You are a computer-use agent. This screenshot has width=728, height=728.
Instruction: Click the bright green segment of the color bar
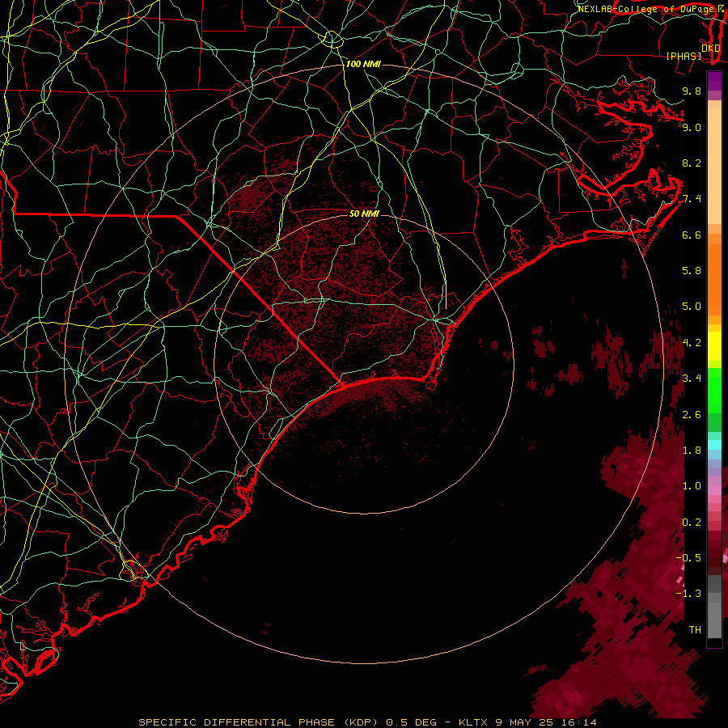click(x=714, y=391)
